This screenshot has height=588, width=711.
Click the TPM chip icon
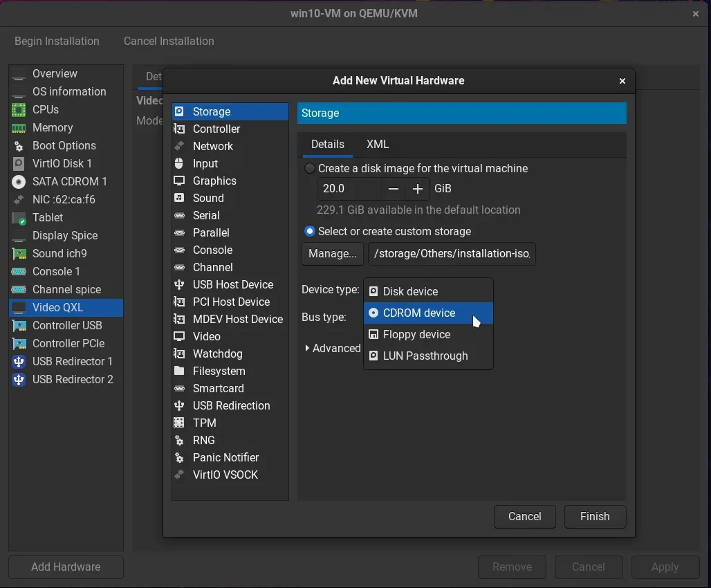point(180,423)
